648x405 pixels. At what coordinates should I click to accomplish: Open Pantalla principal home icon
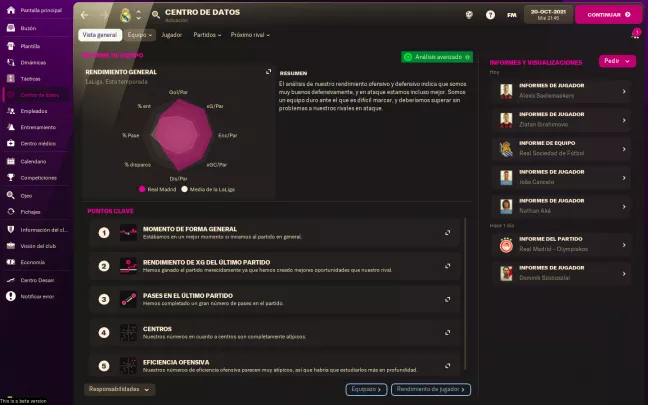coord(11,10)
